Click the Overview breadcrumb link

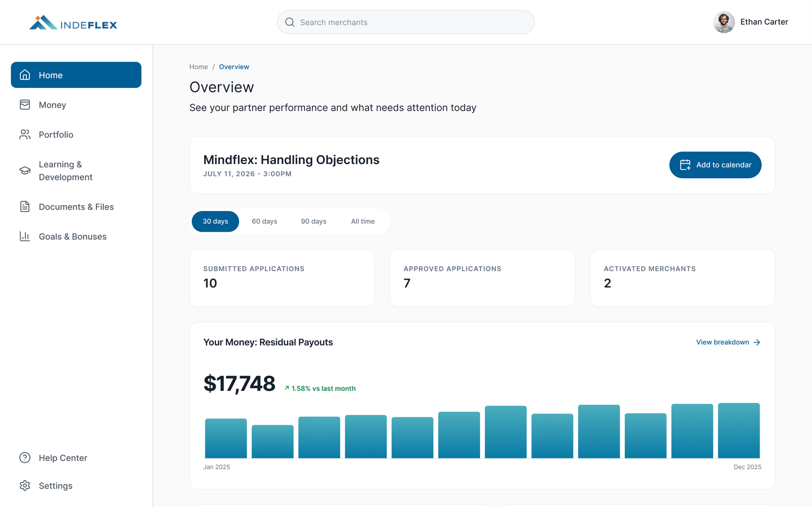[234, 67]
